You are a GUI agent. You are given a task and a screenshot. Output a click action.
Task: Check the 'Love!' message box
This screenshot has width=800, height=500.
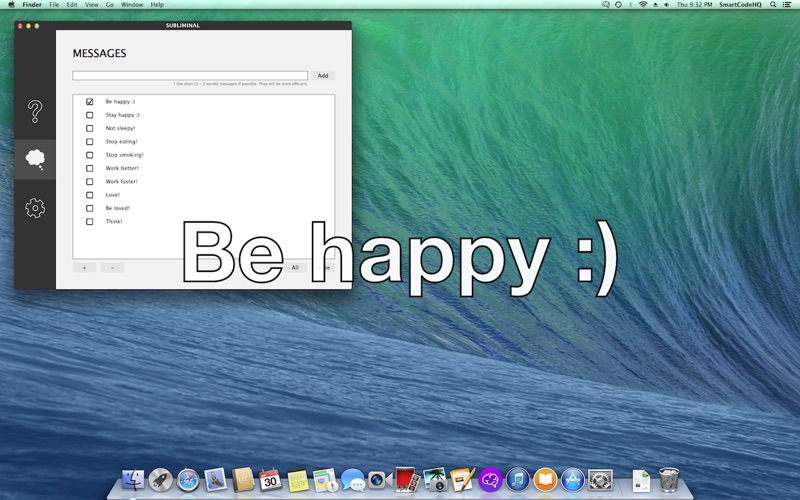(x=89, y=195)
